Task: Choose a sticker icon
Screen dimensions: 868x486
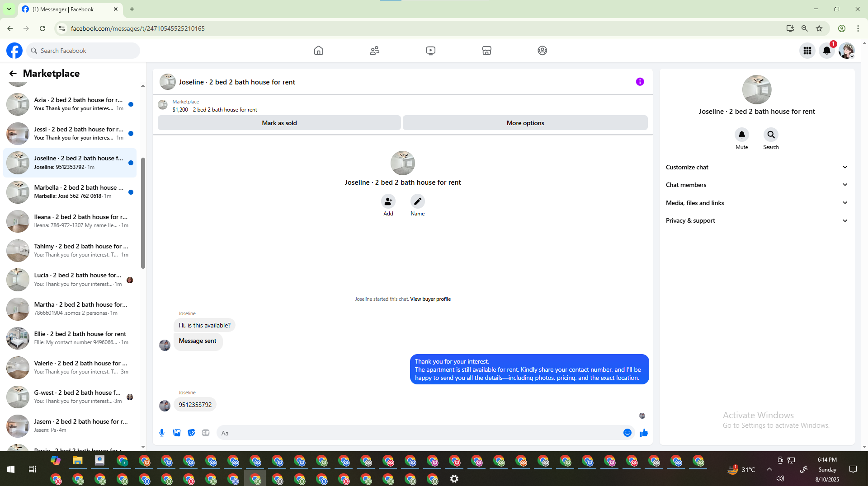Action: click(x=192, y=433)
